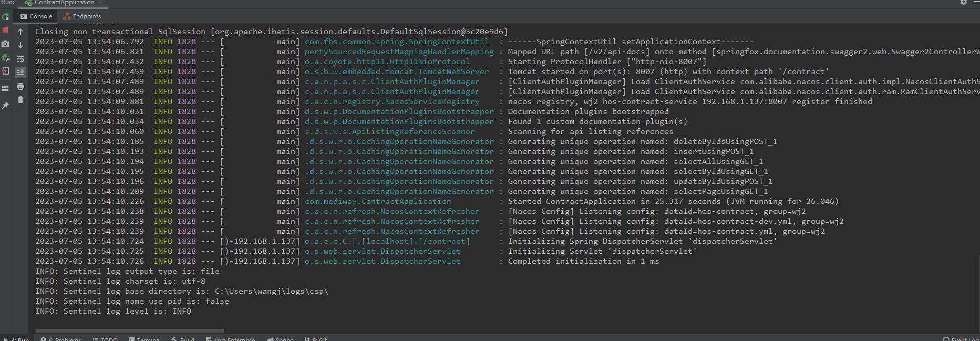
Task: Close the ContractApplication run tab
Action: [100, 3]
